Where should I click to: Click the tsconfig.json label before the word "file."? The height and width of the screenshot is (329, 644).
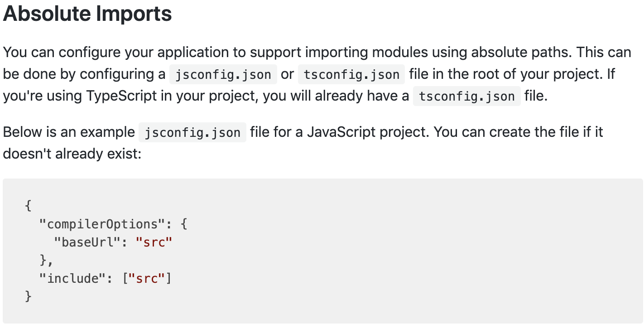(466, 97)
